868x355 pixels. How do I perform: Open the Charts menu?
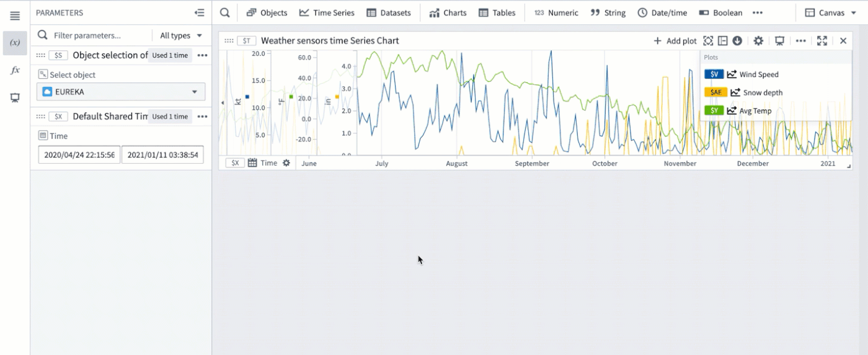tap(447, 12)
